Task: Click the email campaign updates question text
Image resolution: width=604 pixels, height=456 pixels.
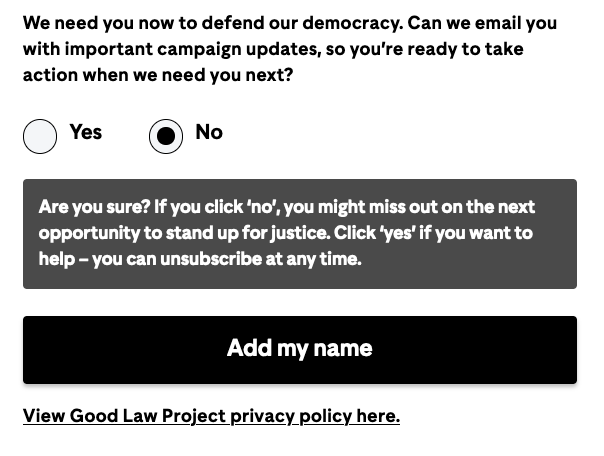Action: [290, 49]
